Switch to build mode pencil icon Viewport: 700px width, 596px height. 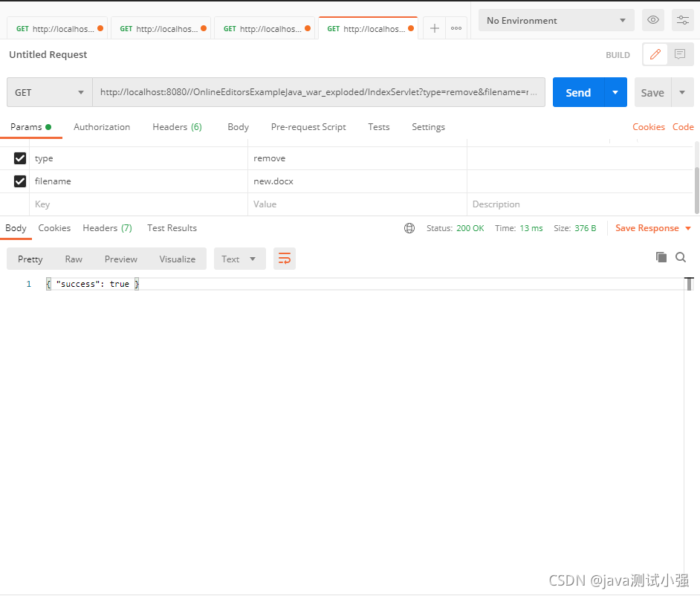tap(655, 54)
